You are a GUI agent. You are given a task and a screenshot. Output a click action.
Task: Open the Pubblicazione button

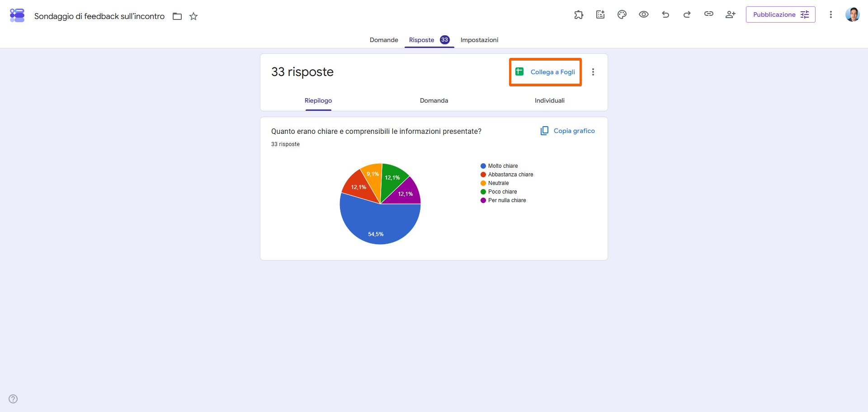[x=781, y=14]
